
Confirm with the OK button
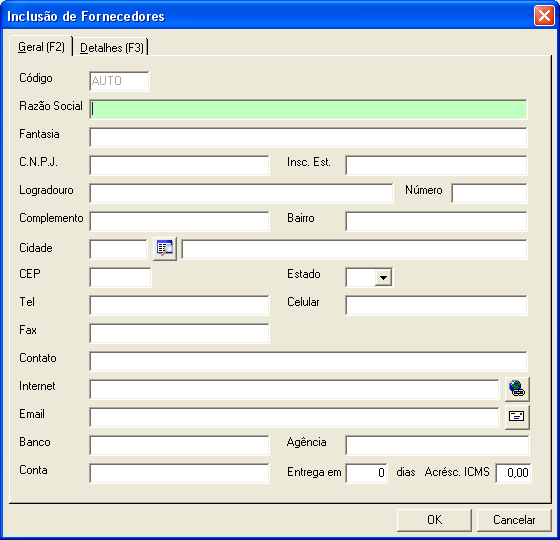point(434,520)
